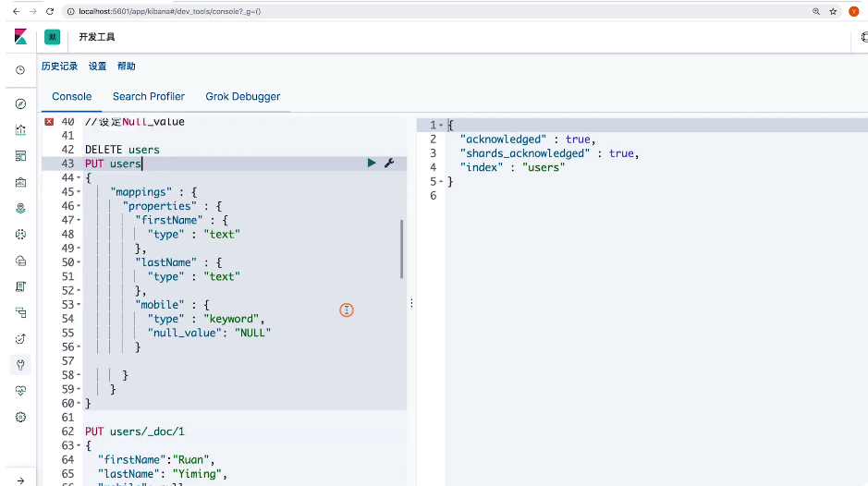Screen dimensions: 868x486
Task: Click the Dev Tools sidebar icon
Action: [x=20, y=364]
